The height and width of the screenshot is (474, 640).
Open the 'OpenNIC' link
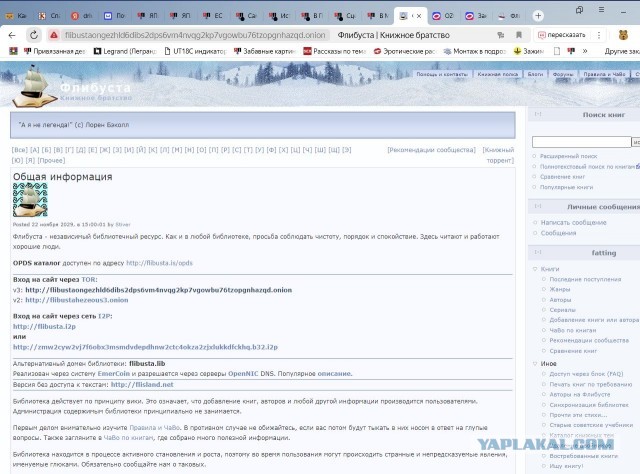click(243, 374)
